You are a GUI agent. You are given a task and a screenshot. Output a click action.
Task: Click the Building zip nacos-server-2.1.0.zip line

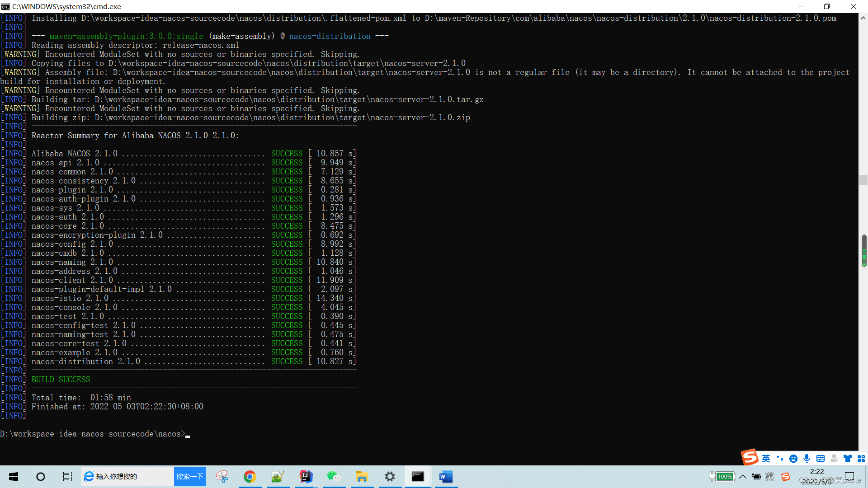(250, 117)
